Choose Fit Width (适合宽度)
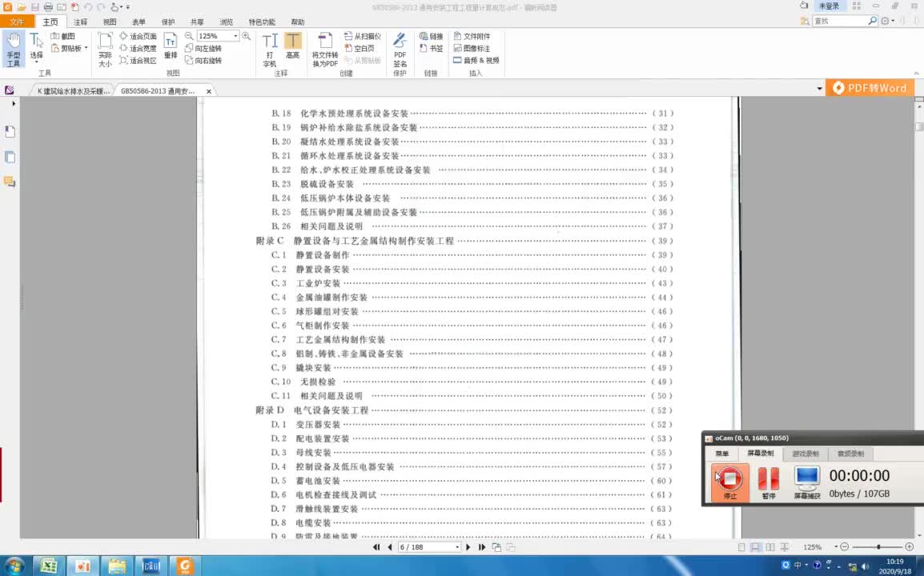The image size is (924, 576). pos(138,48)
